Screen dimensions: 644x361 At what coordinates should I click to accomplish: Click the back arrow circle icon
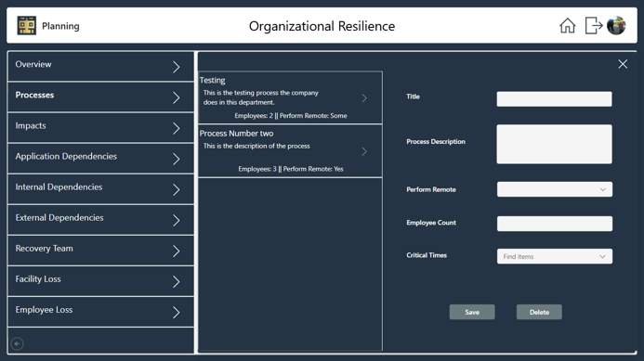coord(18,343)
